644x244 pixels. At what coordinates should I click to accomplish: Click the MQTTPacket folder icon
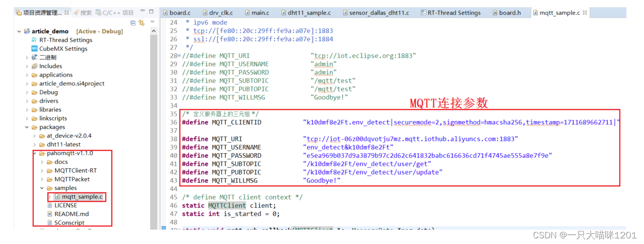(x=50, y=179)
